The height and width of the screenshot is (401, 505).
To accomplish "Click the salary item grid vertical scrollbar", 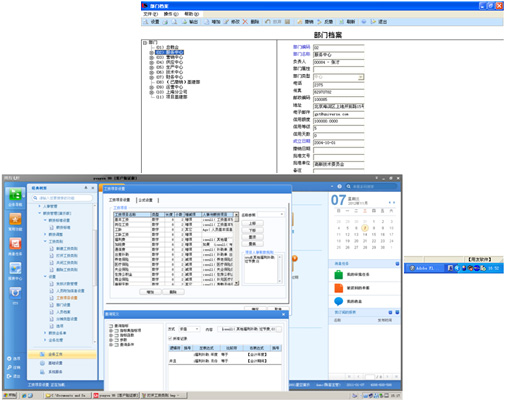I will pyautogui.click(x=236, y=249).
